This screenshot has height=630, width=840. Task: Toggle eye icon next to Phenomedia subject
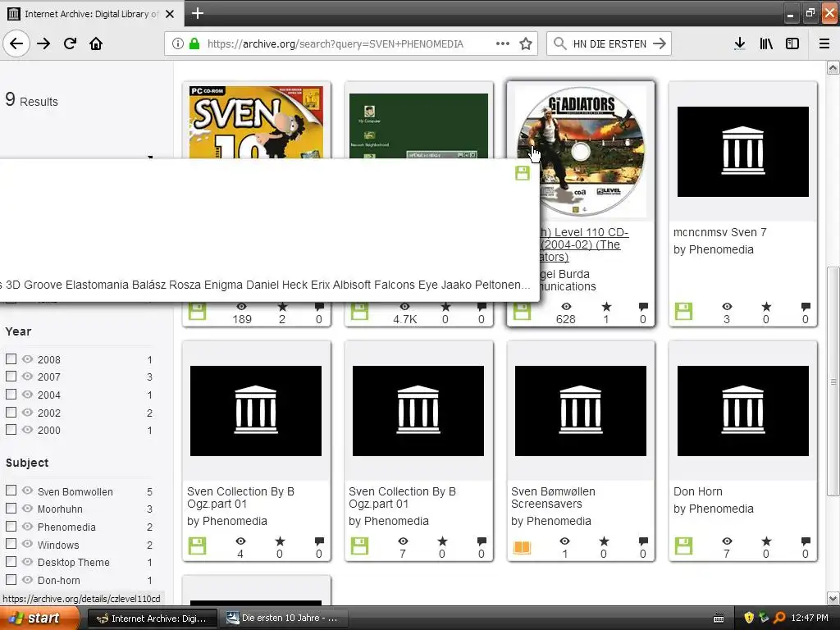pyautogui.click(x=27, y=526)
